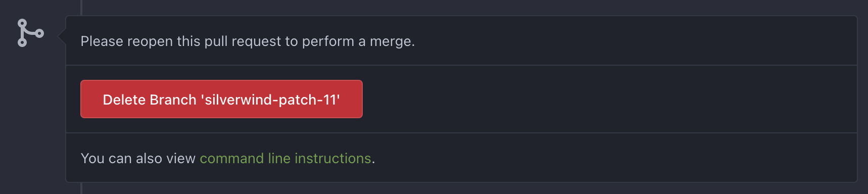Click the pointer arrow of the merge box
868x194 pixels.
(62, 36)
